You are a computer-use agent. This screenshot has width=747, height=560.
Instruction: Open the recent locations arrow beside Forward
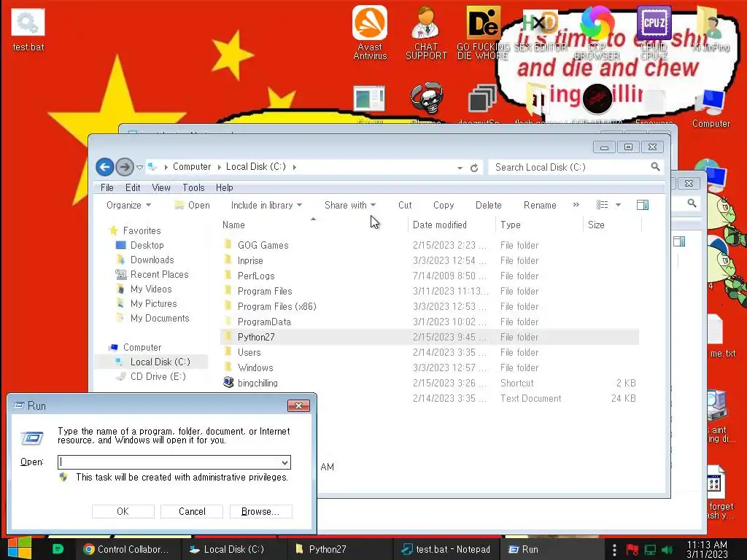pyautogui.click(x=139, y=167)
